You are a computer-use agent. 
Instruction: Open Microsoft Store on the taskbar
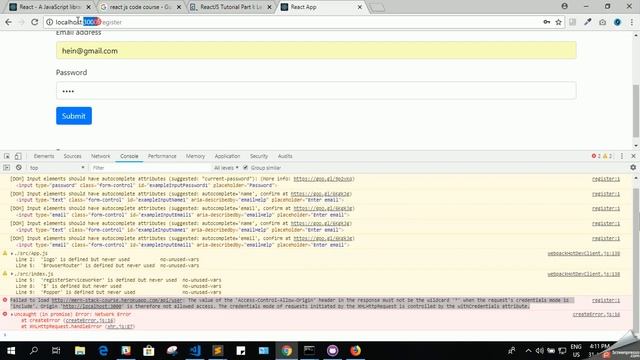click(149, 351)
